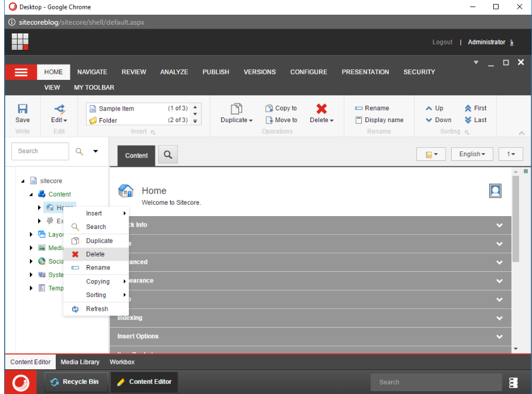Open the search tab with magnifier icon
Screen dimensions: 532x394
(168, 155)
